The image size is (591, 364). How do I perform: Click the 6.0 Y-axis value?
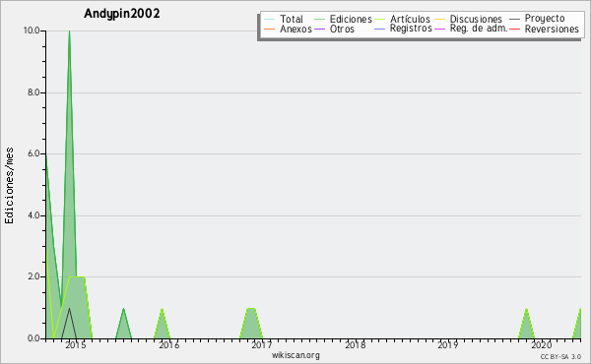[33, 153]
